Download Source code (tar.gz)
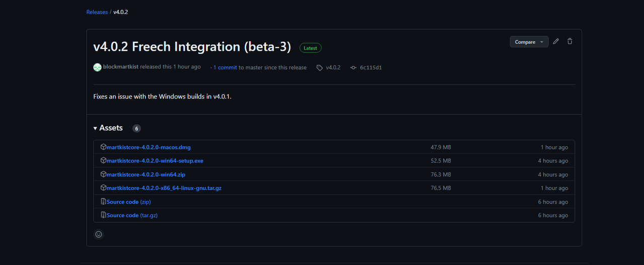 pyautogui.click(x=132, y=215)
